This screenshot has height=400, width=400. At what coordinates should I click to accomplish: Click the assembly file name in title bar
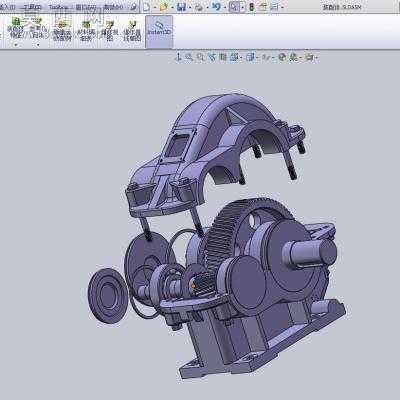(342, 7)
